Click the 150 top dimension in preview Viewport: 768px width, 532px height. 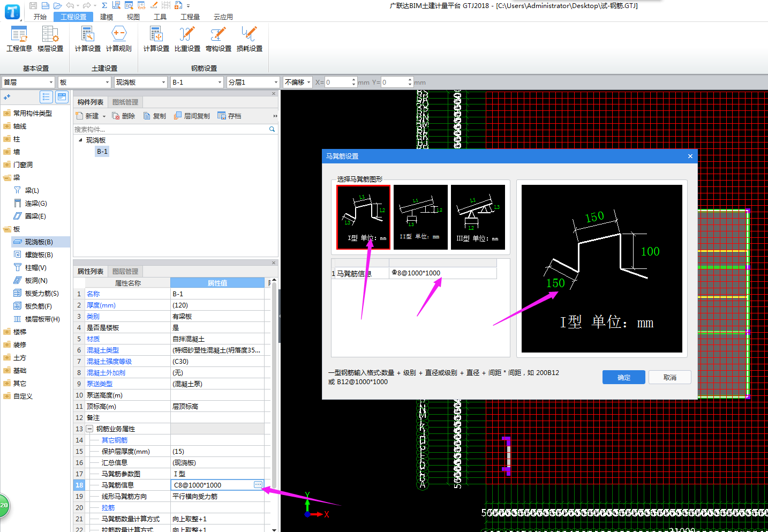click(x=594, y=217)
